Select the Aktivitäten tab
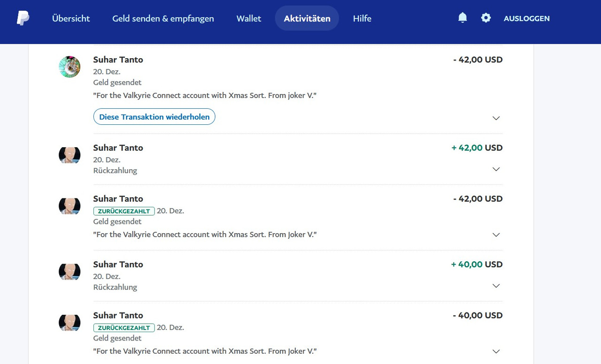The width and height of the screenshot is (601, 364). (x=307, y=19)
